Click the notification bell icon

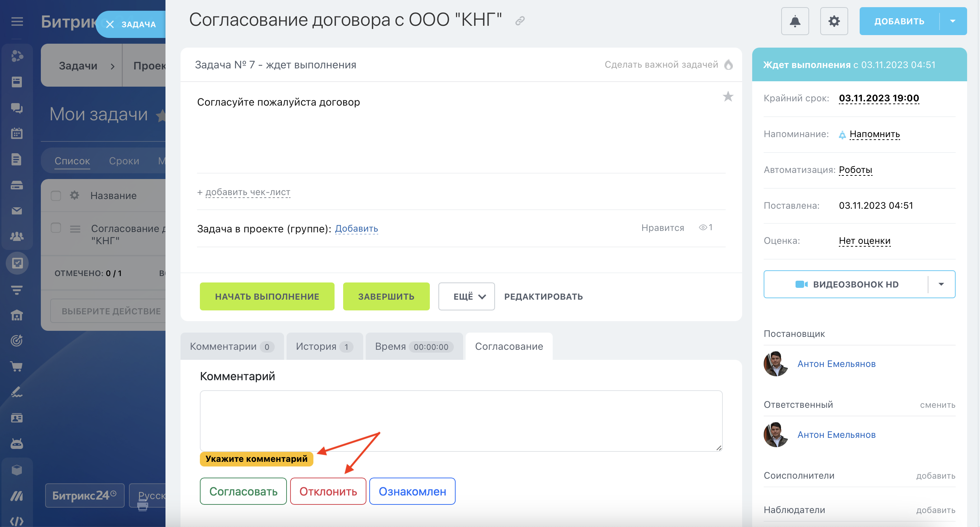coord(795,21)
